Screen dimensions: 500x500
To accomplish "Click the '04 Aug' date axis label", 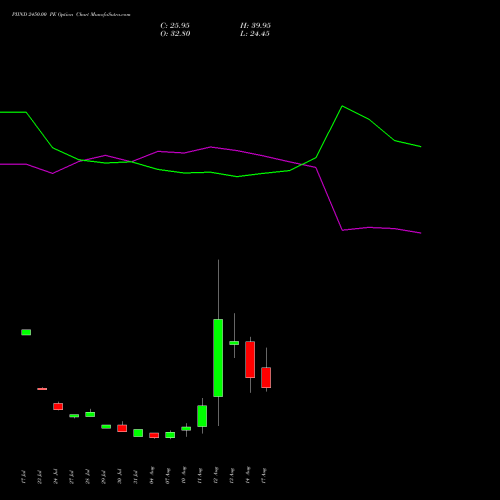I will click(152, 475).
